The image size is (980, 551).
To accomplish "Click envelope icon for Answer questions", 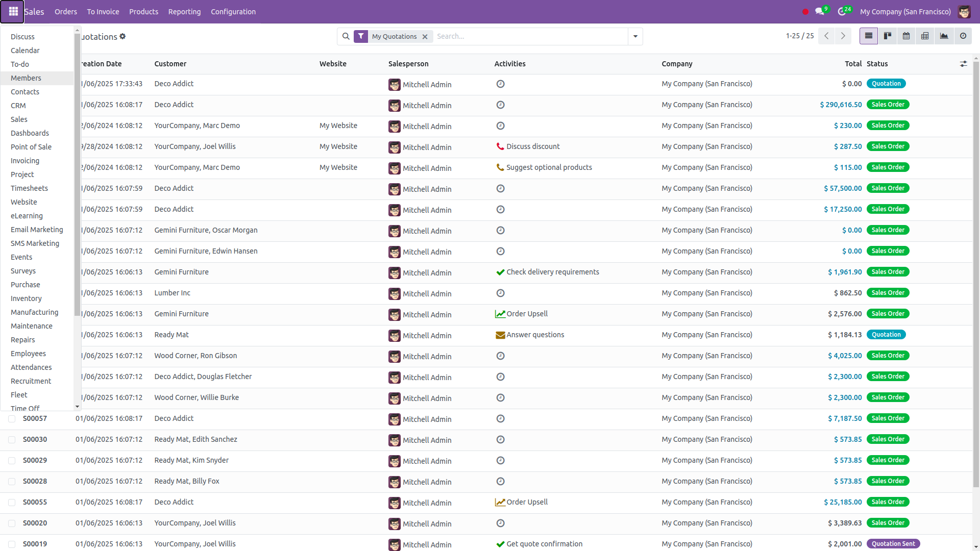I will [500, 335].
